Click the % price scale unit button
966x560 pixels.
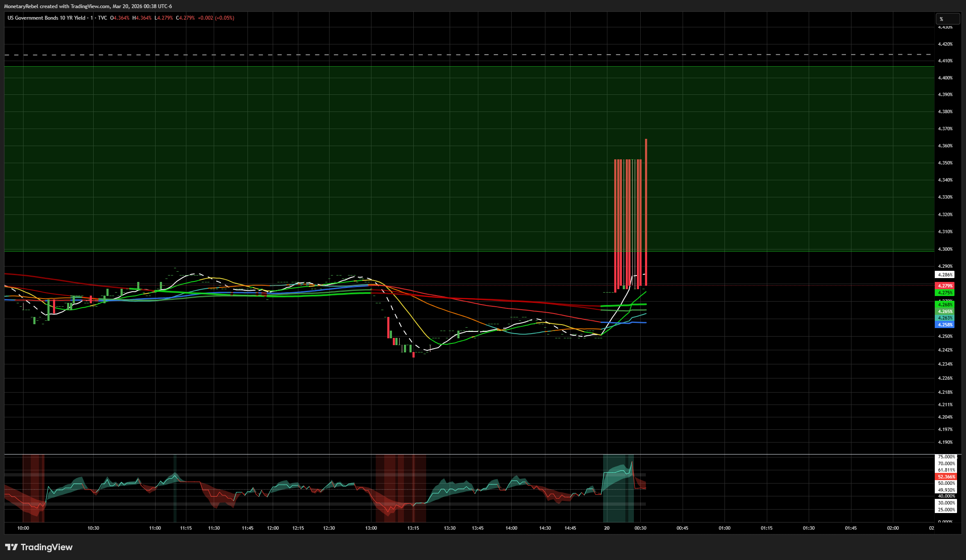tap(947, 19)
